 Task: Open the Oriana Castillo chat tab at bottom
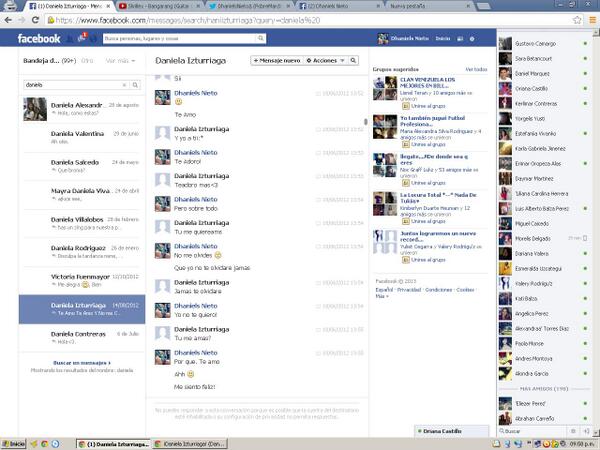point(452,431)
